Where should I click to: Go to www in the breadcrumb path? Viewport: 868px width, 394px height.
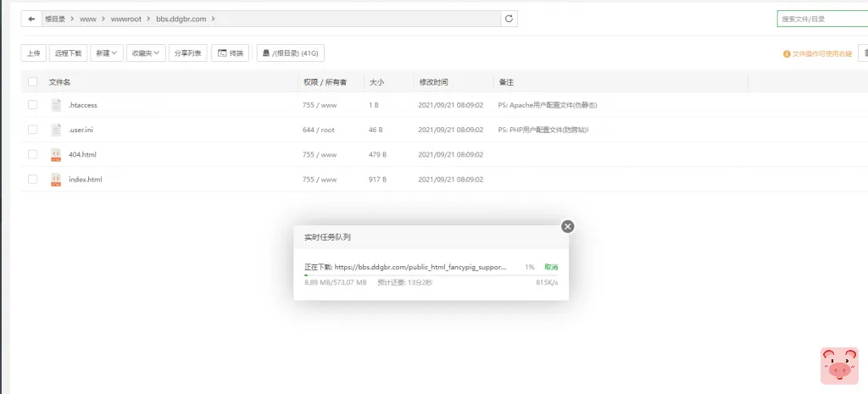tap(88, 19)
